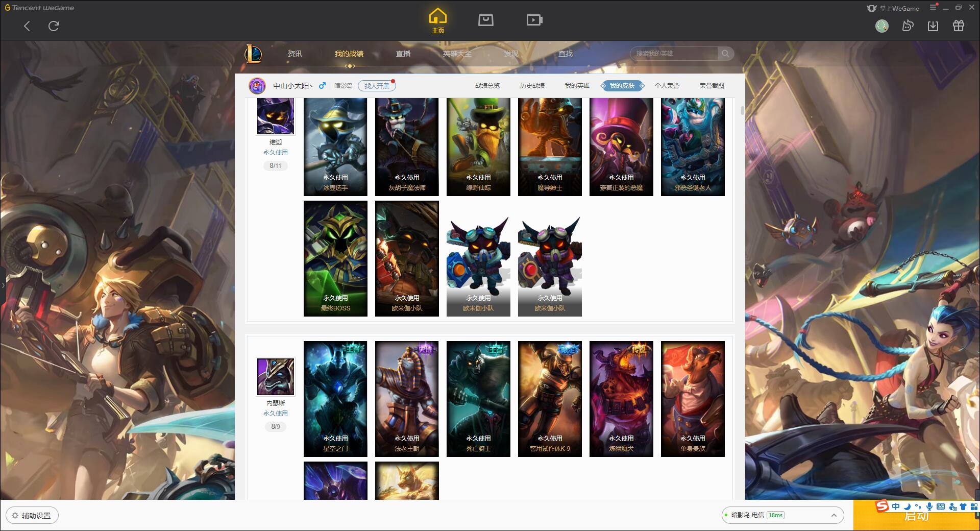Go back with the left arrow icon
Screen dimensions: 980x531
27,26
